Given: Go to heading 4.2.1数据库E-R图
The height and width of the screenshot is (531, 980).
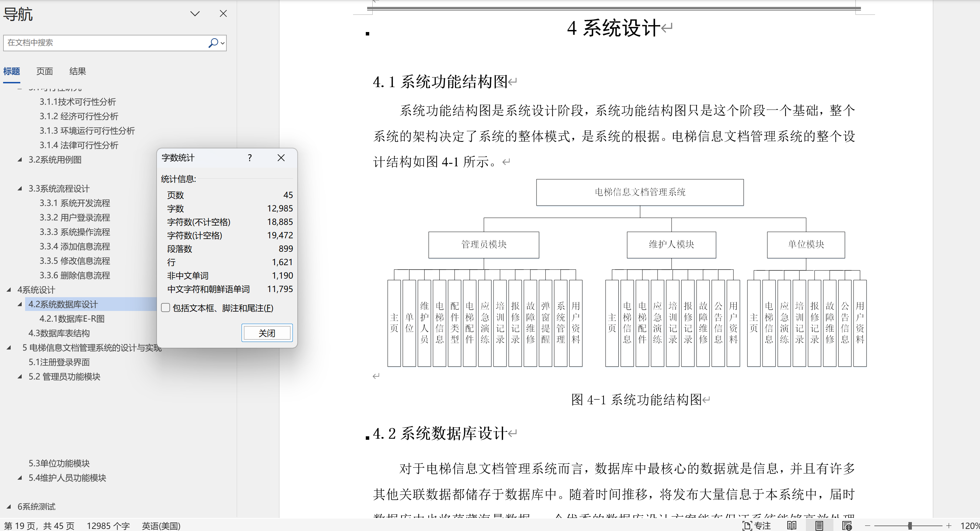Looking at the screenshot, I should (x=72, y=319).
